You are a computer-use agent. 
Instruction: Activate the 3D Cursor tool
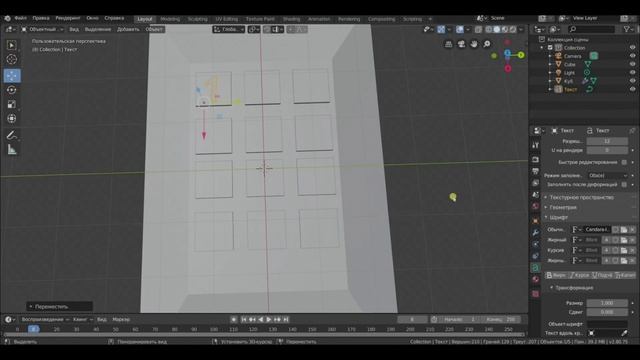12,60
